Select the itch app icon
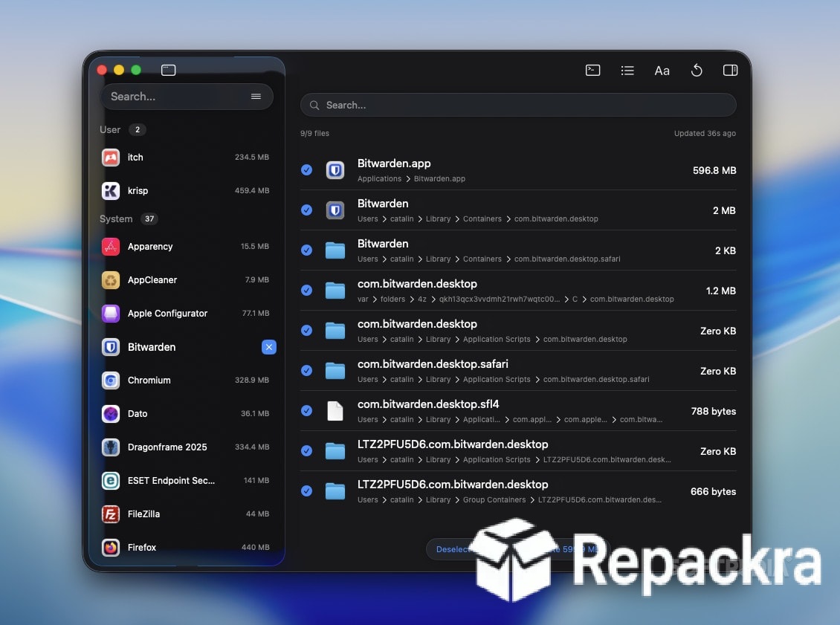The image size is (840, 625). pyautogui.click(x=111, y=158)
